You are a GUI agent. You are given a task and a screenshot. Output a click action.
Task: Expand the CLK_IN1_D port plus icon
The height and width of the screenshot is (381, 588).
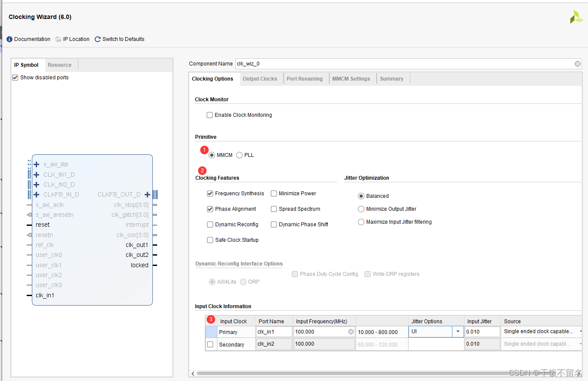[x=37, y=175]
